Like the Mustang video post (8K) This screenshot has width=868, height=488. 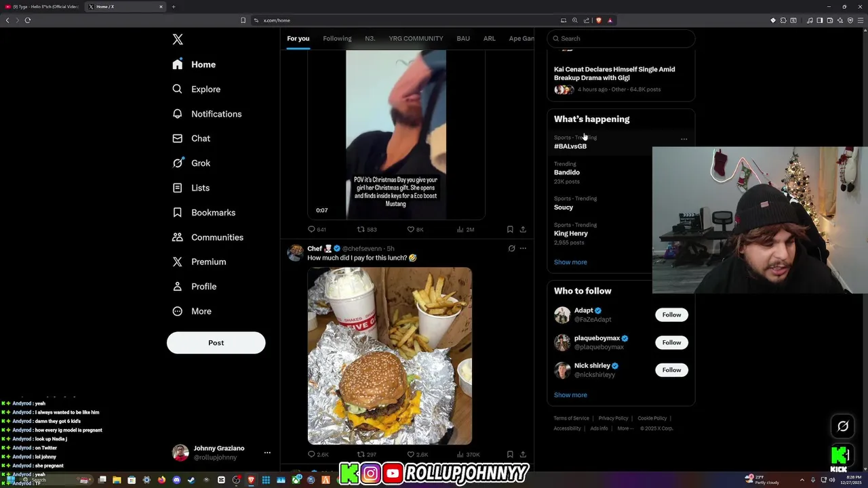tap(415, 229)
